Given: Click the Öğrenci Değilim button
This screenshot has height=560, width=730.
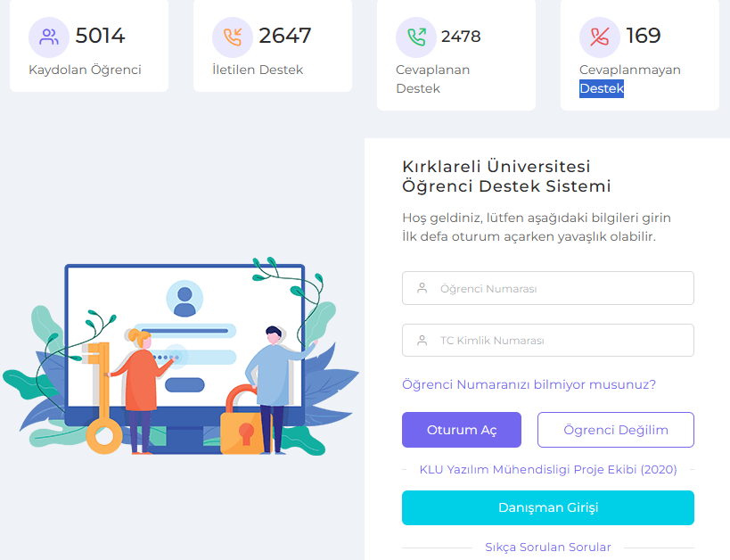Looking at the screenshot, I should pyautogui.click(x=616, y=430).
